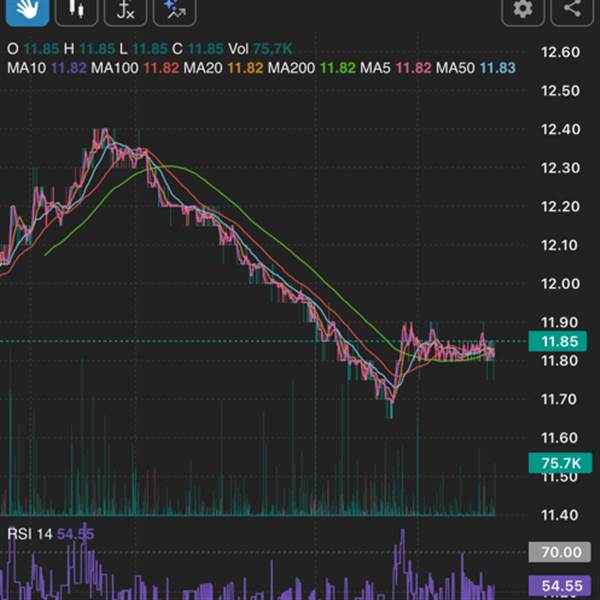
Task: Tap the 11.40 price axis label
Action: pos(561,515)
